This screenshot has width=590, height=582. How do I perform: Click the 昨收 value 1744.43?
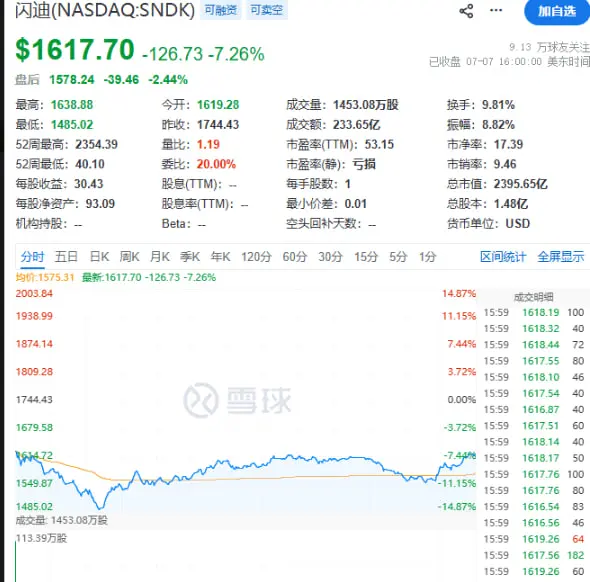[x=218, y=125]
